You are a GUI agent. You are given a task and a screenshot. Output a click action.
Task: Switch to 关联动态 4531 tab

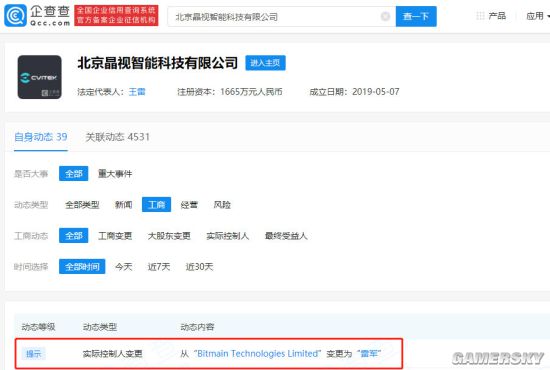click(118, 137)
